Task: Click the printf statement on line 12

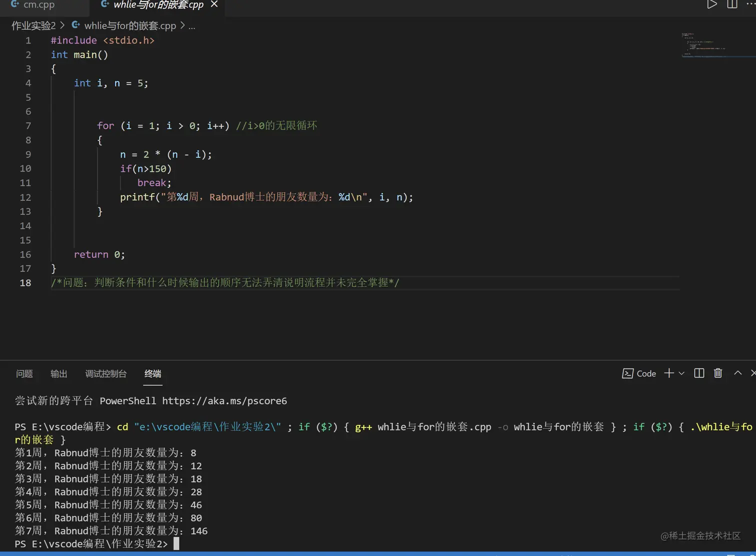Action: click(x=266, y=197)
